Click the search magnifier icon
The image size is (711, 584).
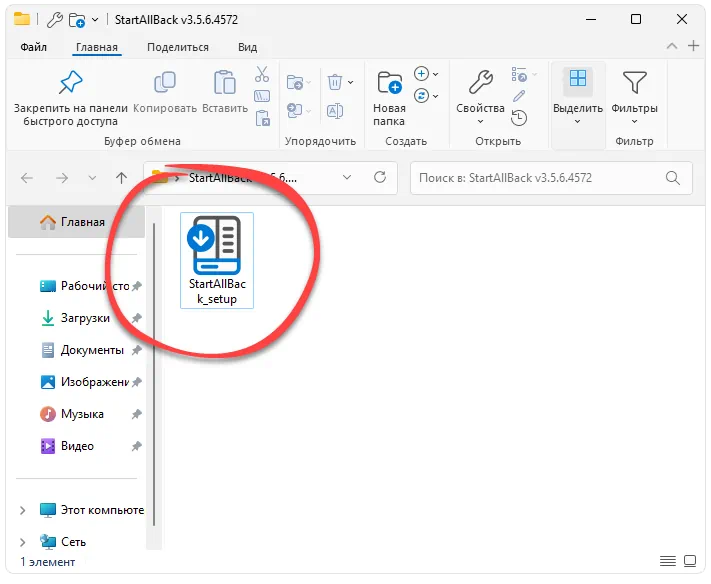(672, 178)
